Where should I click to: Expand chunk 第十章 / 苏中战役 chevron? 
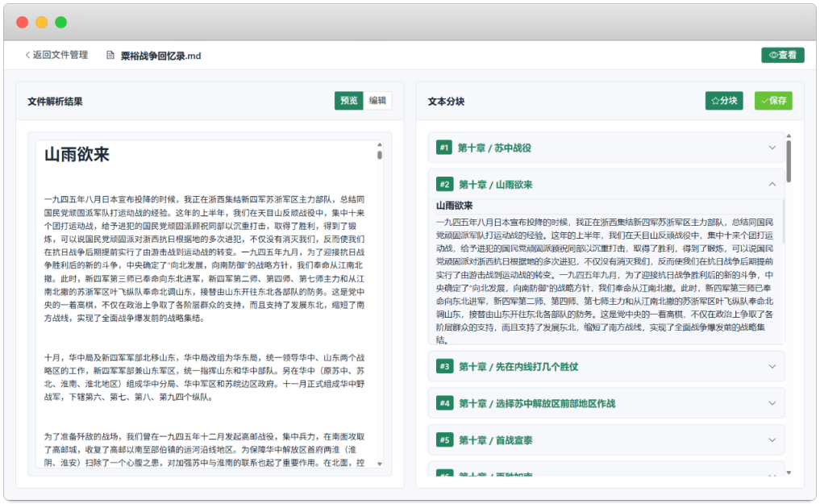click(772, 148)
